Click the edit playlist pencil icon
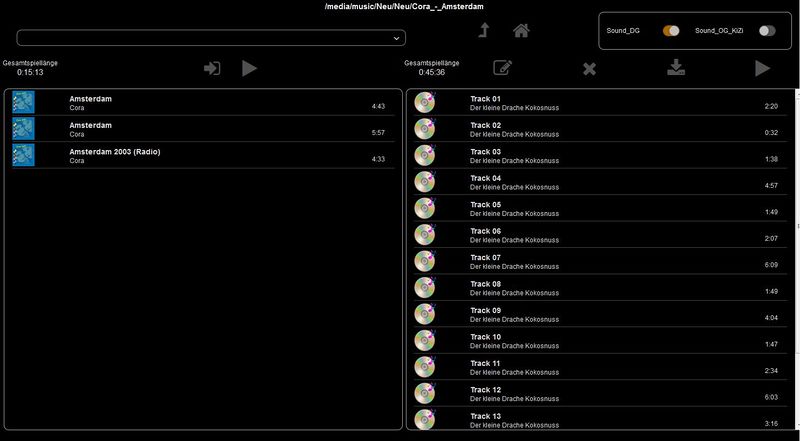This screenshot has height=441, width=800. coord(503,68)
